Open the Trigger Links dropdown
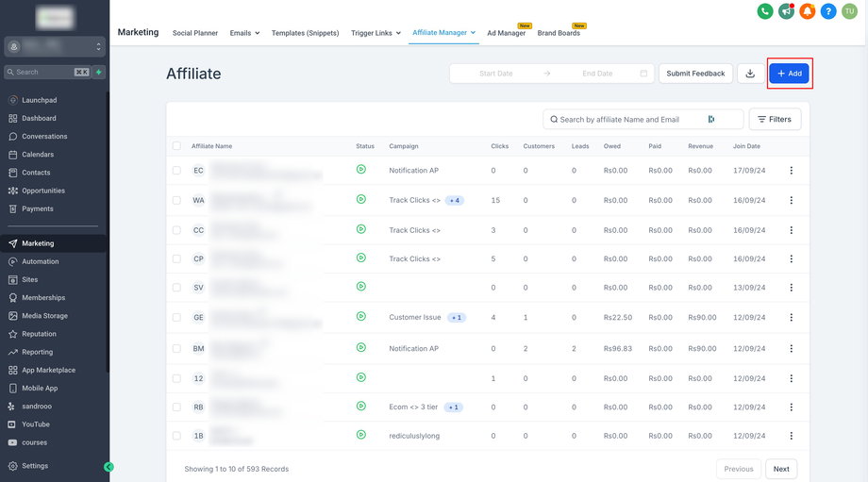The width and height of the screenshot is (868, 482). [376, 33]
